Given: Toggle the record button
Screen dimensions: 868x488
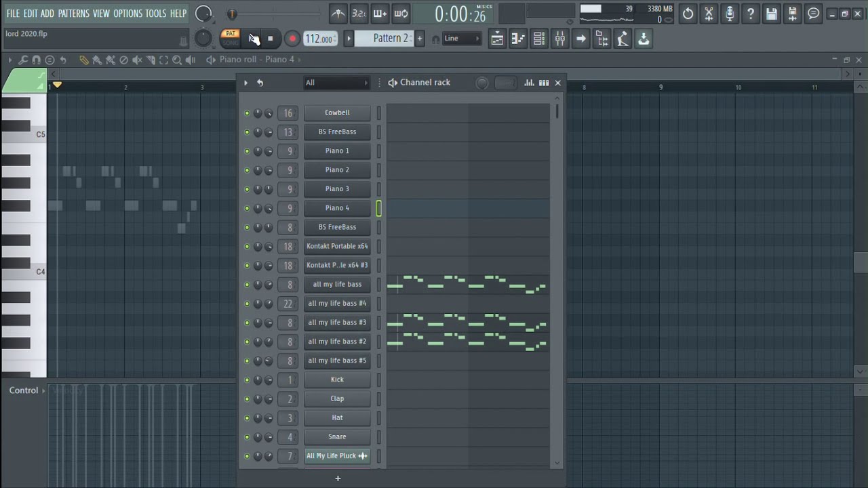Looking at the screenshot, I should (292, 39).
